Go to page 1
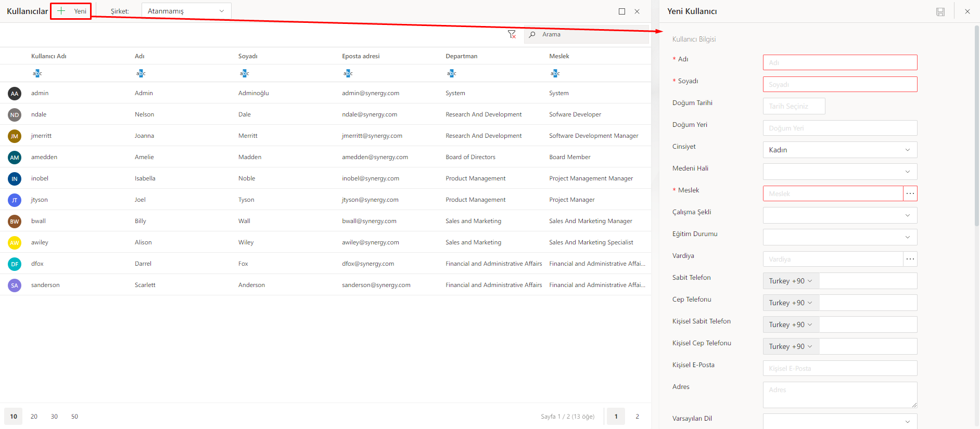Image resolution: width=980 pixels, height=429 pixels. click(616, 417)
